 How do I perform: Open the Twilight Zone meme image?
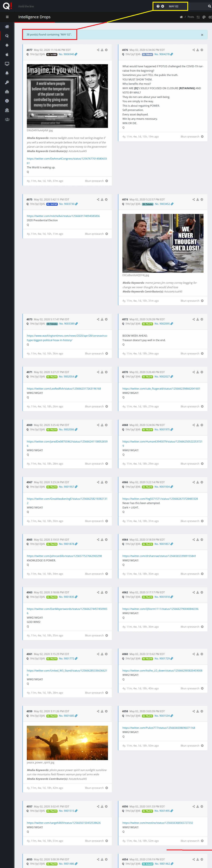(x=67, y=96)
